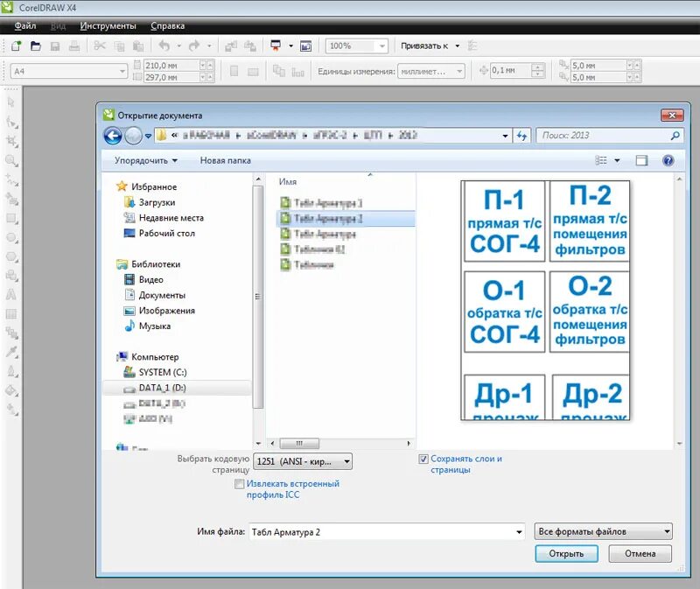Expand the file name history dropdown
This screenshot has width=700, height=589.
click(x=519, y=532)
